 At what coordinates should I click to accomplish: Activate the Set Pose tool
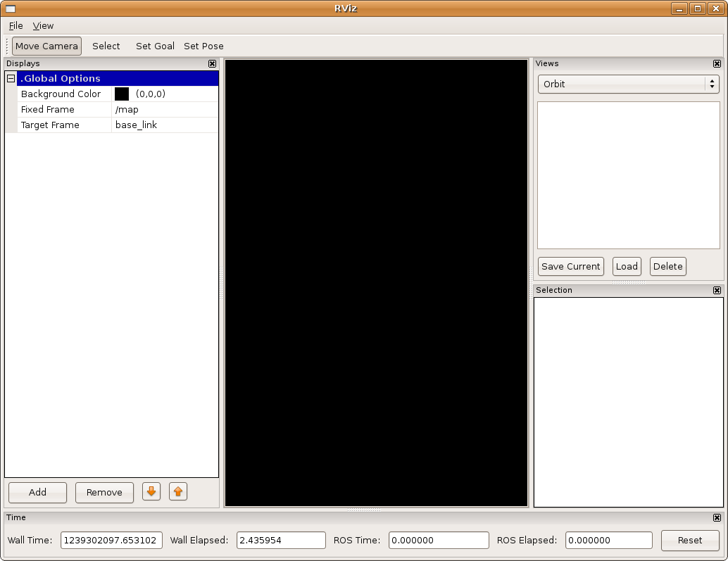(x=203, y=46)
